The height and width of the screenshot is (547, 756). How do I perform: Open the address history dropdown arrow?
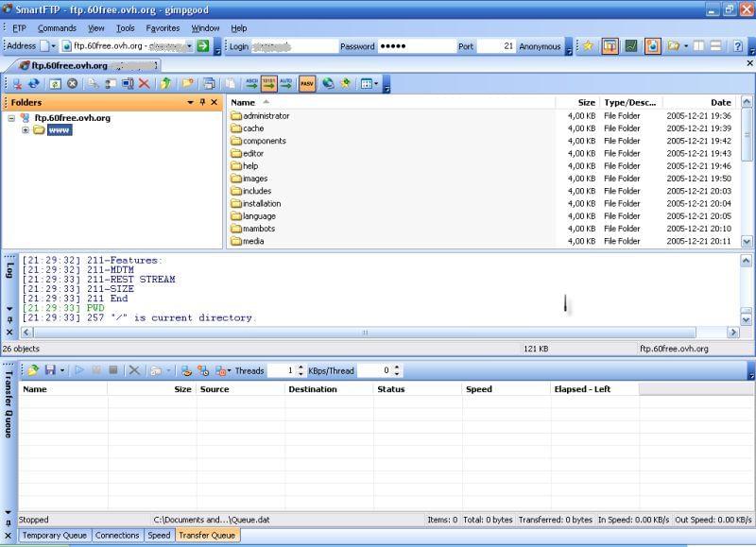pos(189,46)
